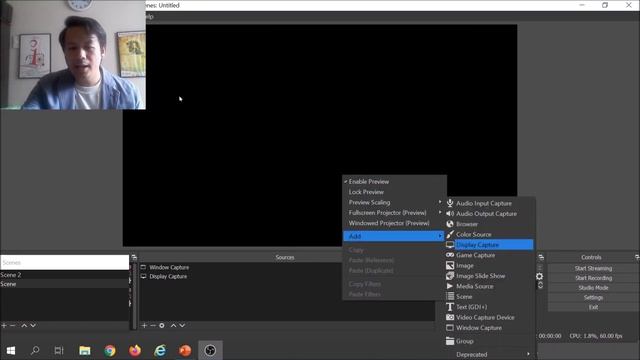The width and height of the screenshot is (640, 360).
Task: Expand Fullscreen Projector (Preview) submenu
Action: (x=394, y=213)
